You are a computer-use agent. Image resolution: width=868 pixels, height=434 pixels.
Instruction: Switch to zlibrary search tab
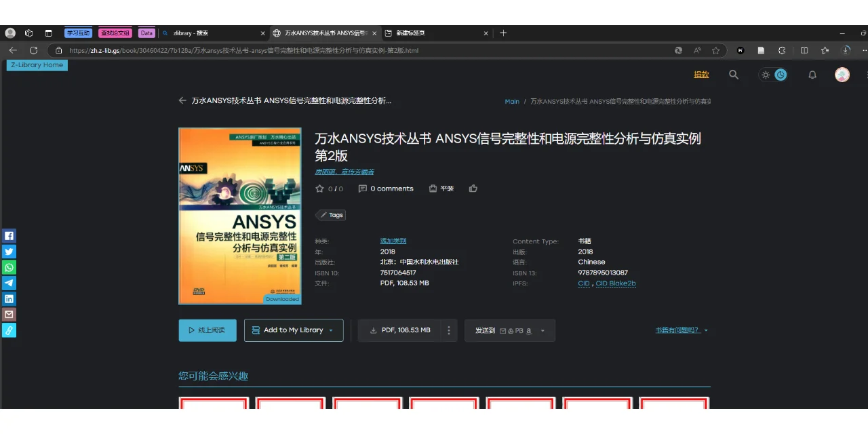pyautogui.click(x=213, y=33)
